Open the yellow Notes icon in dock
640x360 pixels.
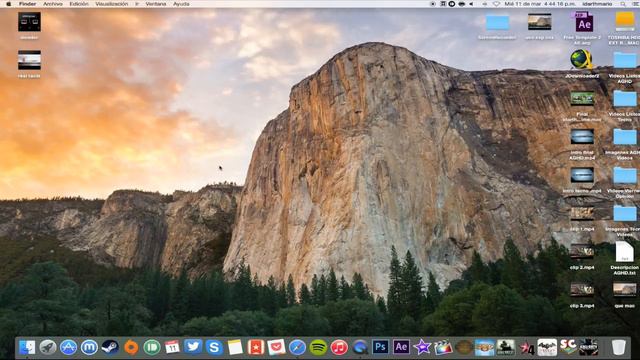(235, 347)
